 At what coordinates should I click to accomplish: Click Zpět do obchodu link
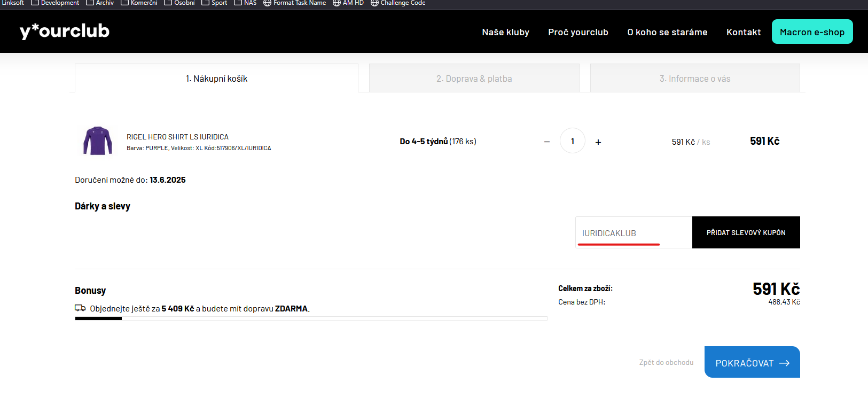click(666, 362)
